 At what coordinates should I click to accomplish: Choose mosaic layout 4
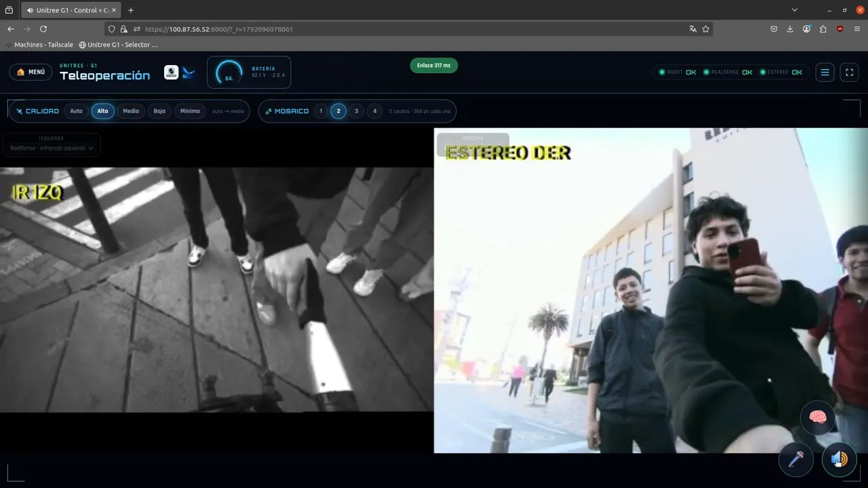375,111
